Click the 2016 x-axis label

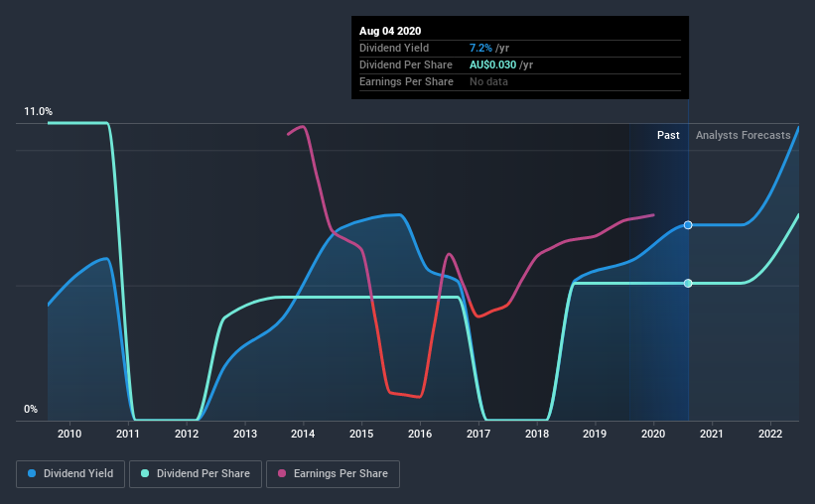click(x=420, y=434)
